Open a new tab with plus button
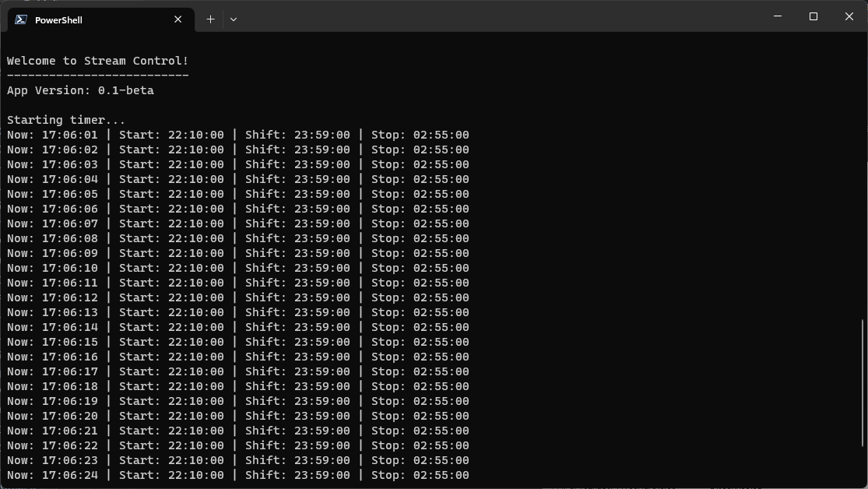 click(210, 19)
